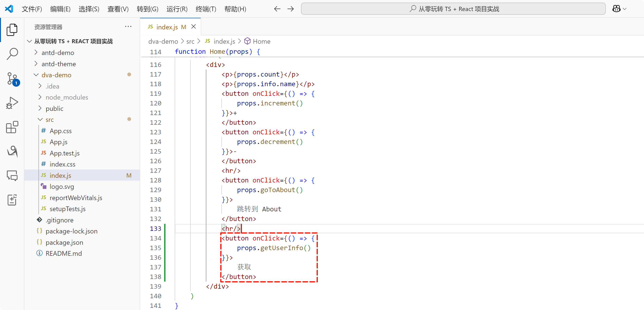Screen dimensions: 644x310
Task: Open the 终端(T) menu
Action: tap(206, 9)
